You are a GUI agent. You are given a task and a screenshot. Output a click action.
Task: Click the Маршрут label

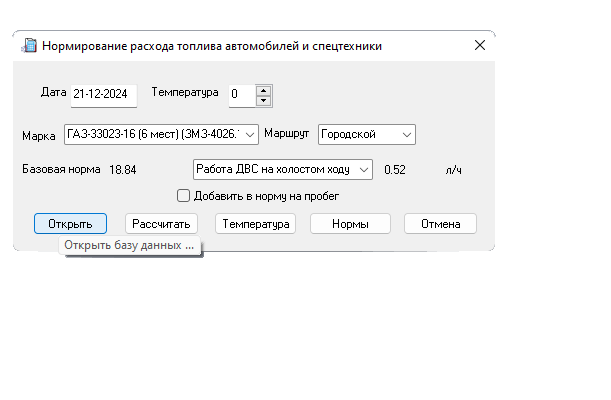pos(286,133)
